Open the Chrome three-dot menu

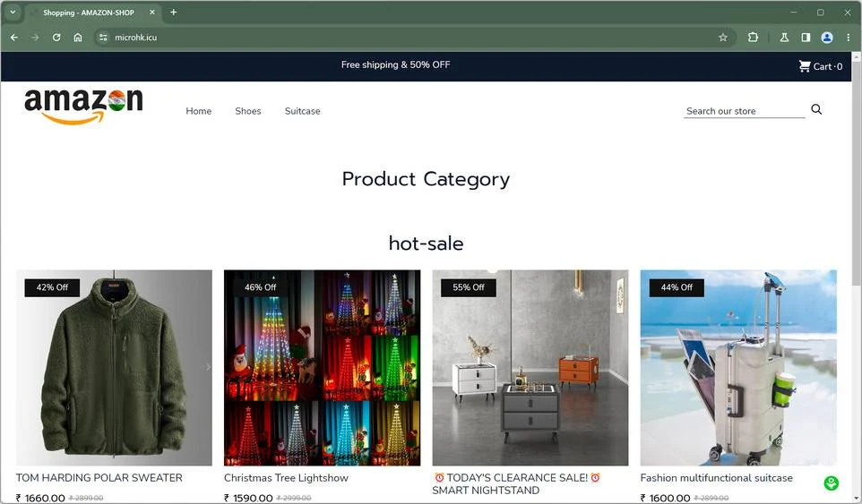[x=849, y=38]
